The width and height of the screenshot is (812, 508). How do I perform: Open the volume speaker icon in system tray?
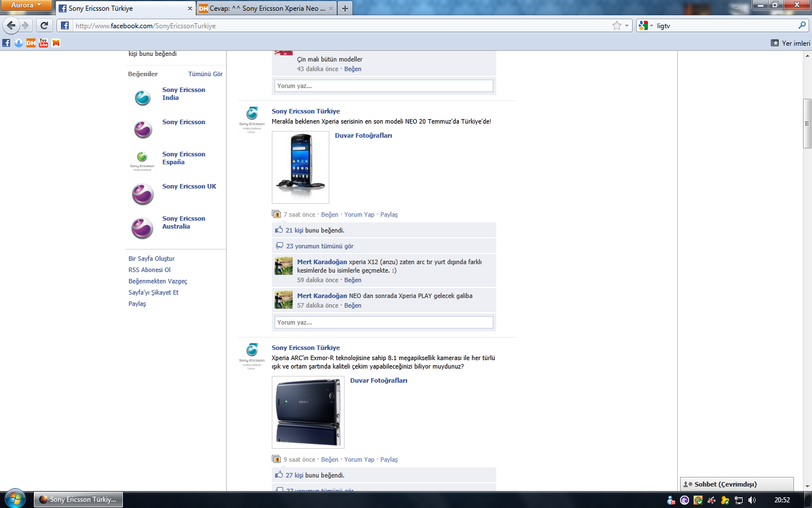tap(752, 500)
